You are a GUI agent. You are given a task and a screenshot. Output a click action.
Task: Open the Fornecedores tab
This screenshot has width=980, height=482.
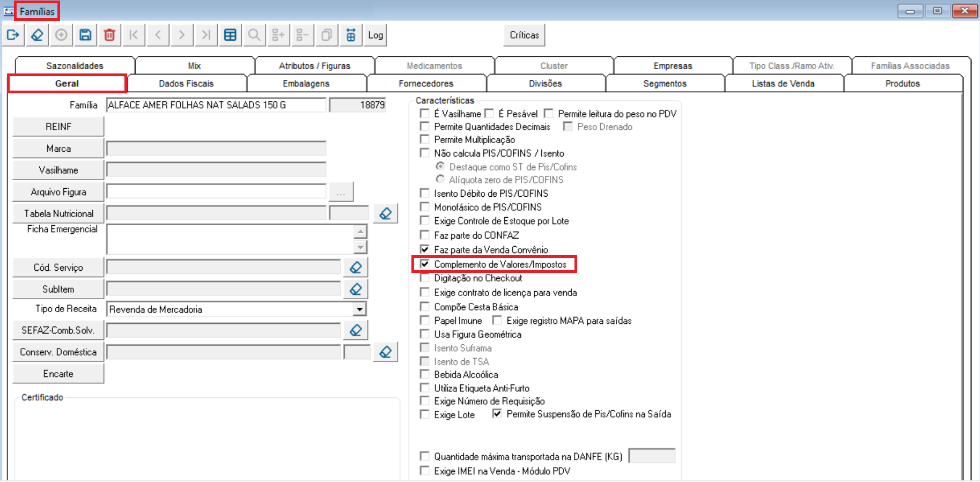426,84
